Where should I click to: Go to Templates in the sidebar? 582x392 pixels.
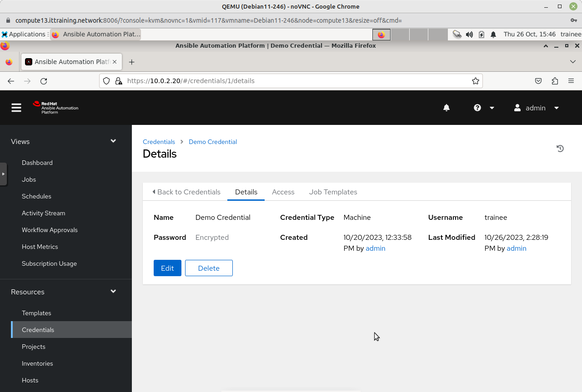point(36,313)
